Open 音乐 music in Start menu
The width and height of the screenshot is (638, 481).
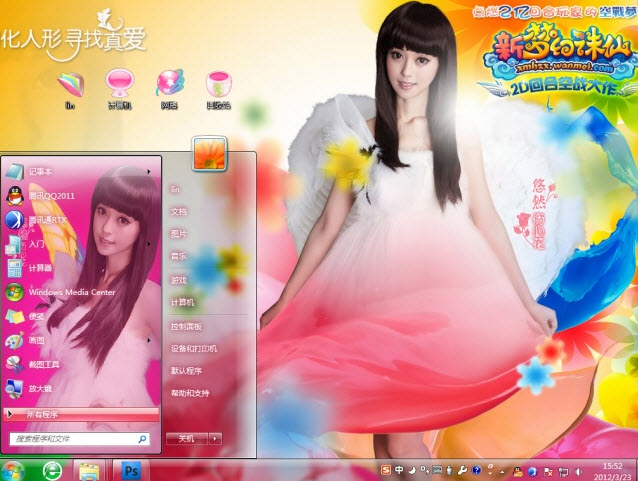(x=179, y=256)
